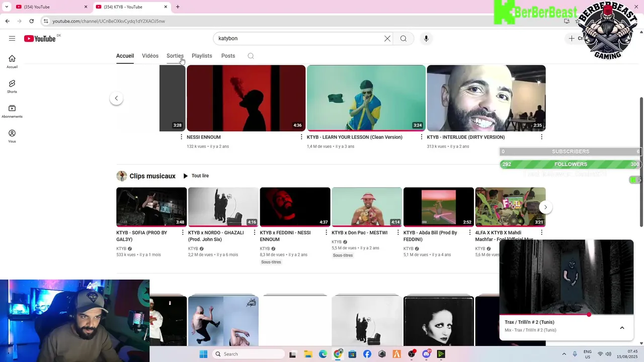This screenshot has width=644, height=362.
Task: Open the Clips musicaux playlist title
Action: (152, 176)
